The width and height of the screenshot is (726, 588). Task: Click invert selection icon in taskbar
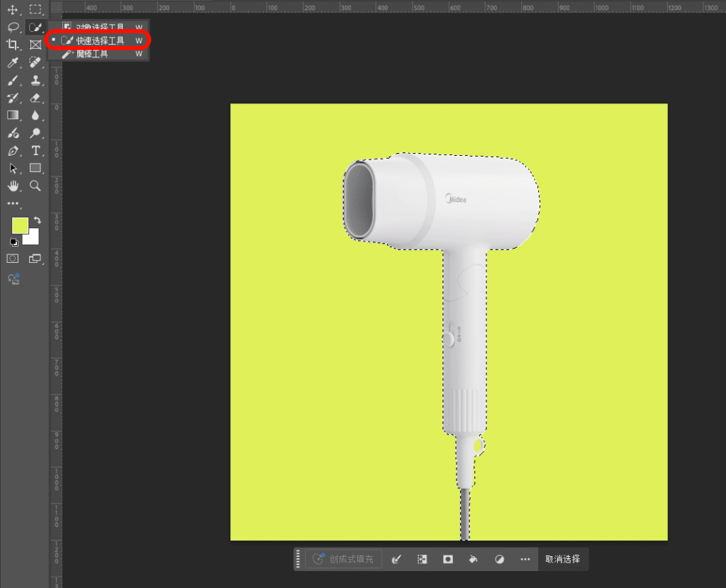[423, 559]
